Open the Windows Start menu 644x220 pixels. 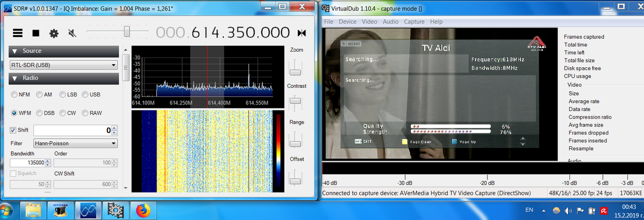(x=7, y=210)
